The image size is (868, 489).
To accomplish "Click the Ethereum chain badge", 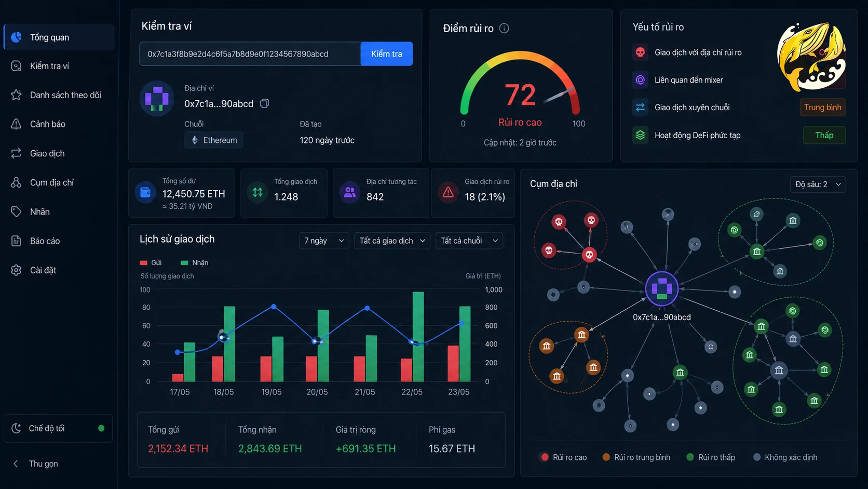I will pos(214,140).
